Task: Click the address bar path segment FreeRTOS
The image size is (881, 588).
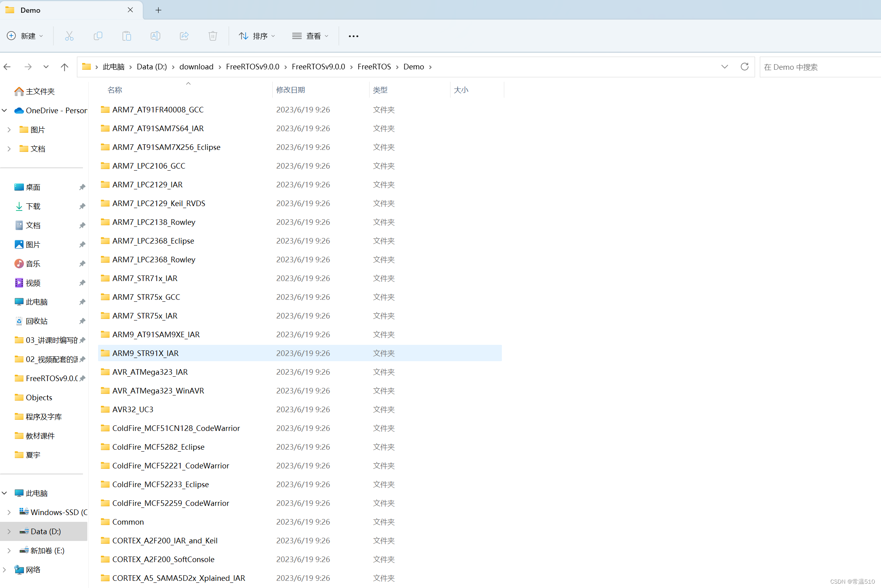Action: [x=374, y=66]
